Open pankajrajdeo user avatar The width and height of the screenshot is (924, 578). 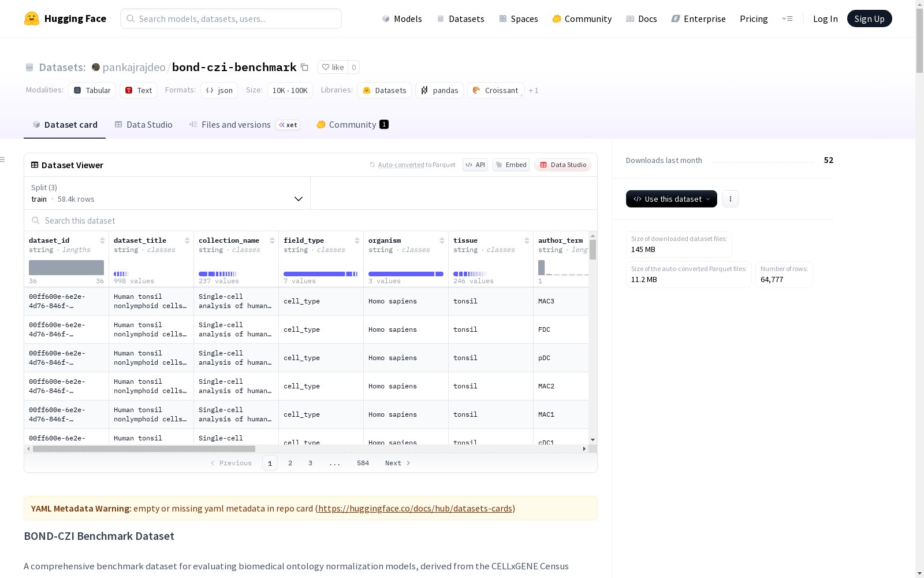[x=96, y=67]
